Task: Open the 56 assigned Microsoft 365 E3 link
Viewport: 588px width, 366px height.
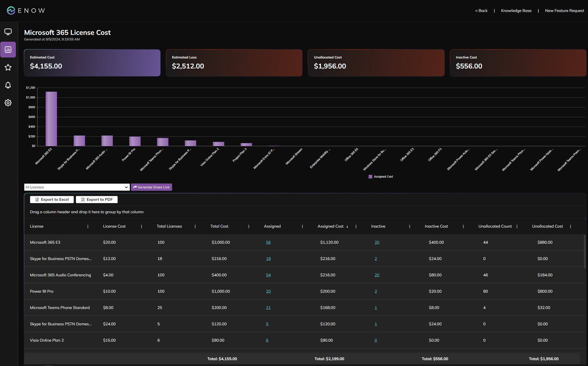Action: tap(268, 242)
